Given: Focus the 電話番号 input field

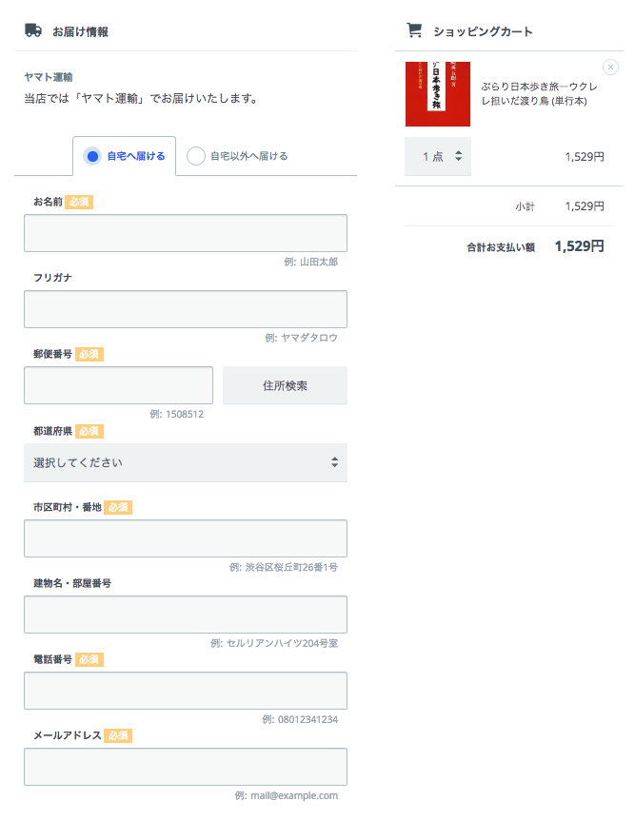Looking at the screenshot, I should point(186,691).
